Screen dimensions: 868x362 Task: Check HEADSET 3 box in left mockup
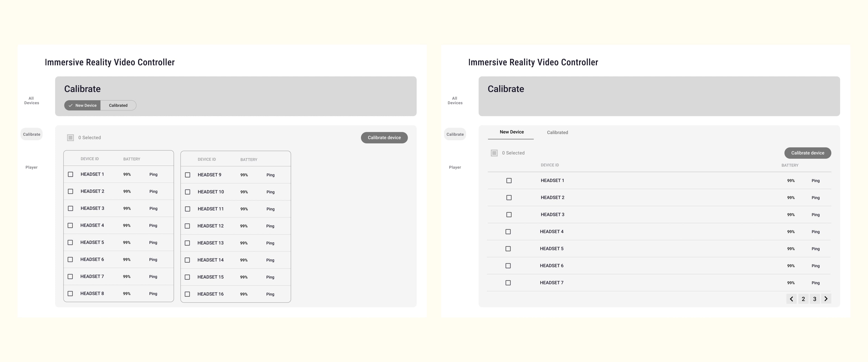click(71, 208)
